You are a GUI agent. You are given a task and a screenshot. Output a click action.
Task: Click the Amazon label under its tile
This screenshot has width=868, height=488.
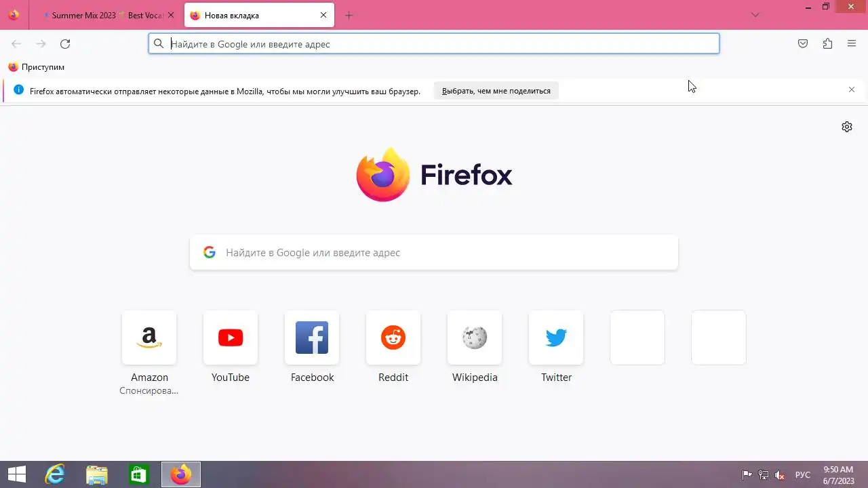coord(149,378)
